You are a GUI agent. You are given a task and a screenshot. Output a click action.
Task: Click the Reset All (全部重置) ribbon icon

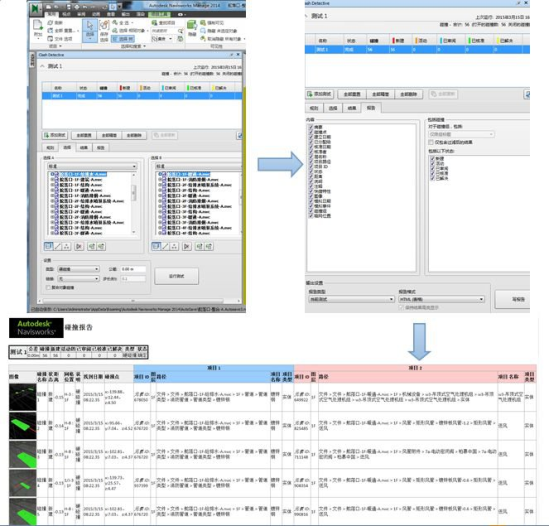point(51,30)
